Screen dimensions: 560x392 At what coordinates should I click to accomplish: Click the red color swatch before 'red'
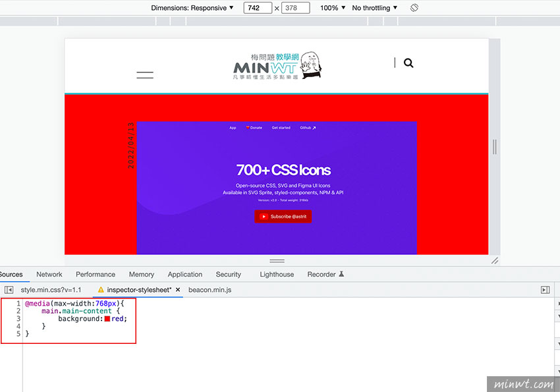click(107, 318)
